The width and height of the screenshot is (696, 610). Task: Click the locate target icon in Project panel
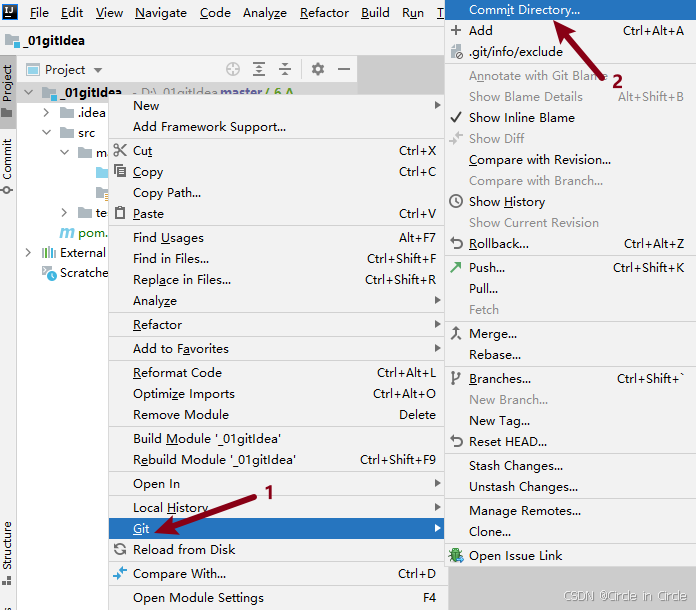(233, 69)
